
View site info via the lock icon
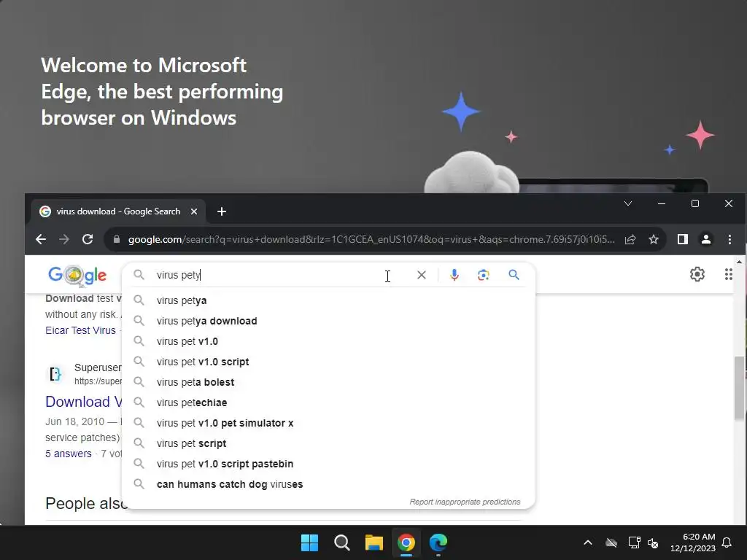117,239
